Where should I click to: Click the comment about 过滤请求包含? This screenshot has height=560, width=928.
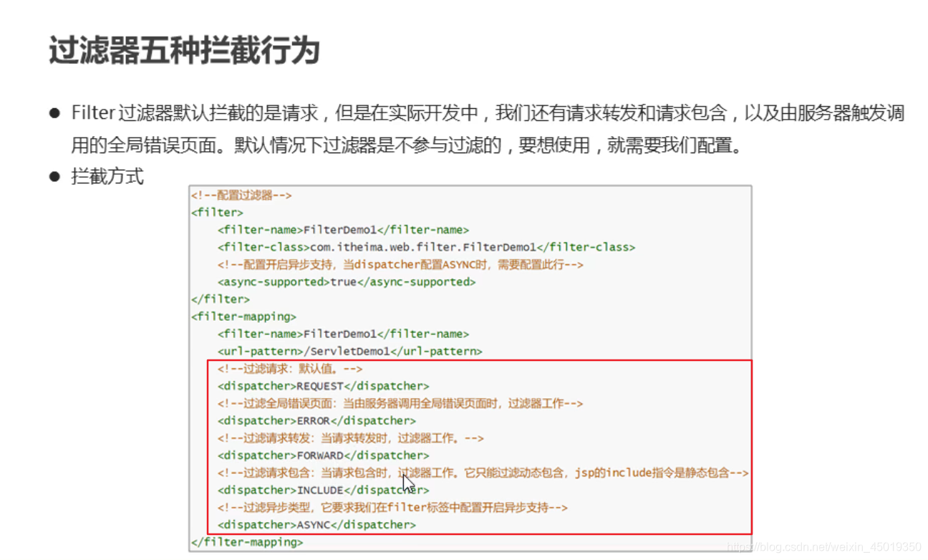[483, 473]
